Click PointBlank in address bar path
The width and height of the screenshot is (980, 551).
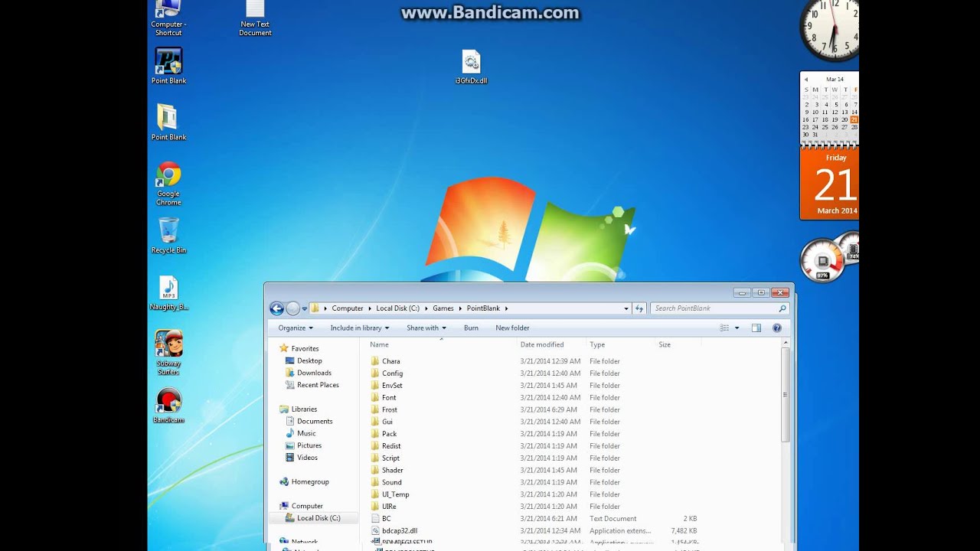pyautogui.click(x=483, y=308)
